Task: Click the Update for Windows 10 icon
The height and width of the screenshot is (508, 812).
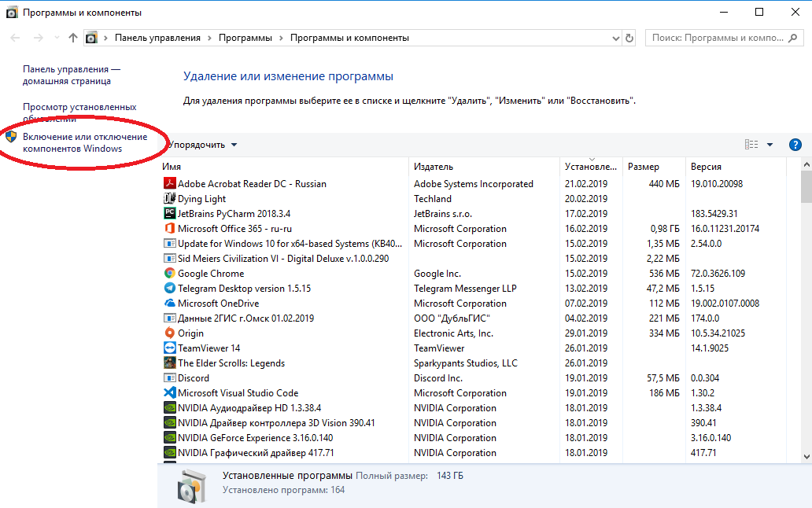Action: 169,243
